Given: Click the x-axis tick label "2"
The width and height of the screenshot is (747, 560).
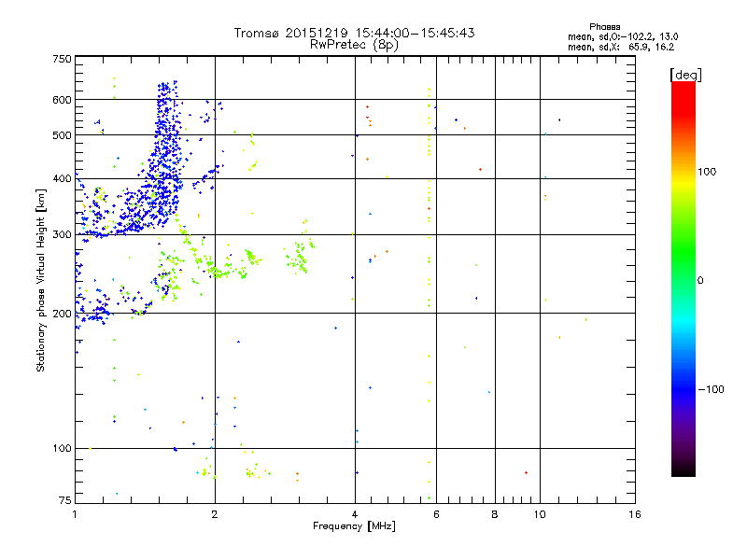Looking at the screenshot, I should (x=215, y=514).
